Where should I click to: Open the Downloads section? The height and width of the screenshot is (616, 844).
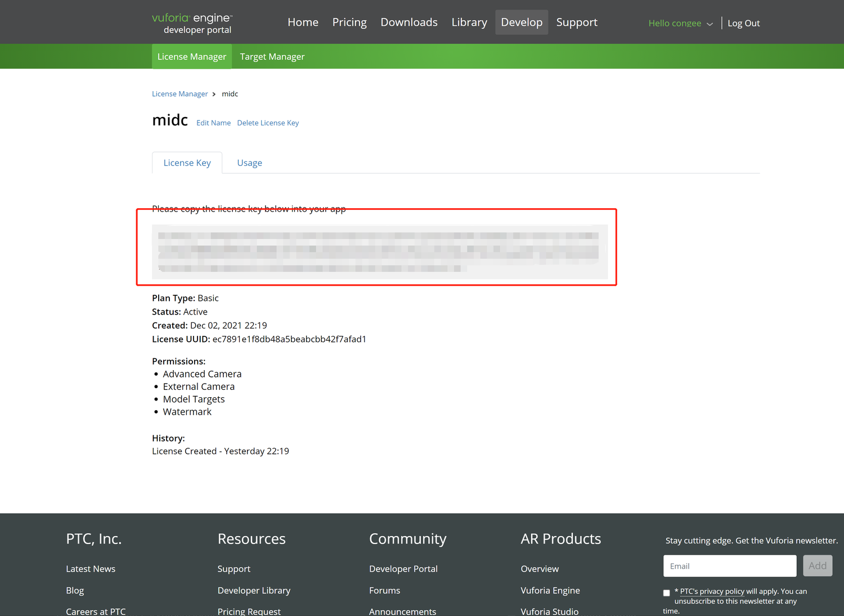click(x=409, y=23)
